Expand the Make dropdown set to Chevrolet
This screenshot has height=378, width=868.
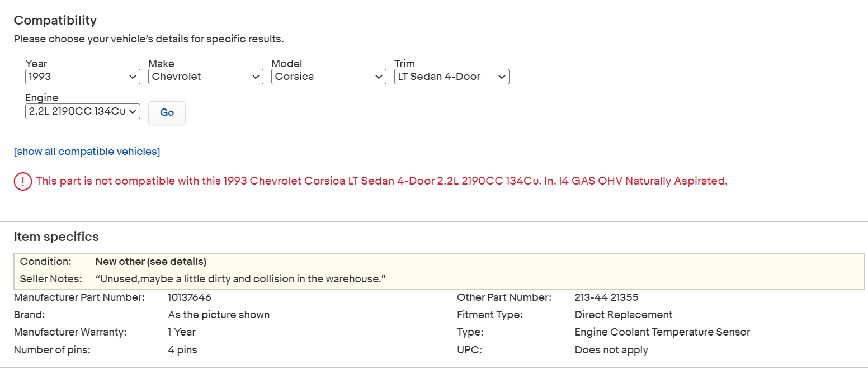pyautogui.click(x=206, y=77)
